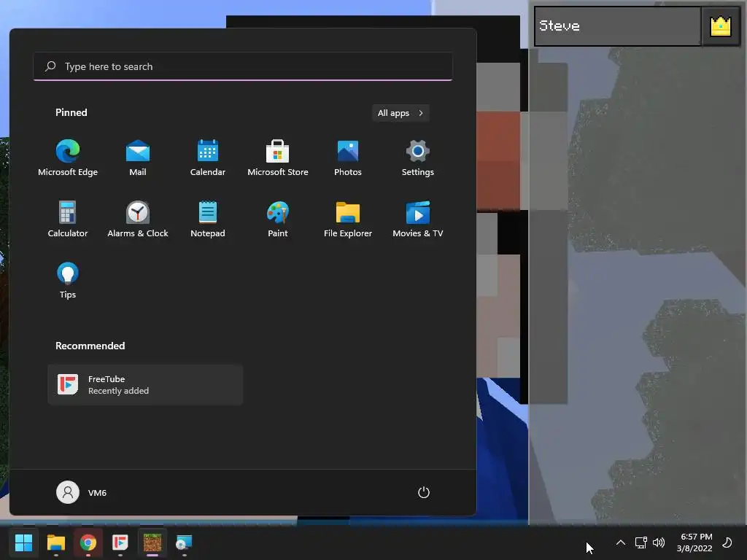The image size is (747, 560).
Task: Open Notepad
Action: pyautogui.click(x=208, y=219)
